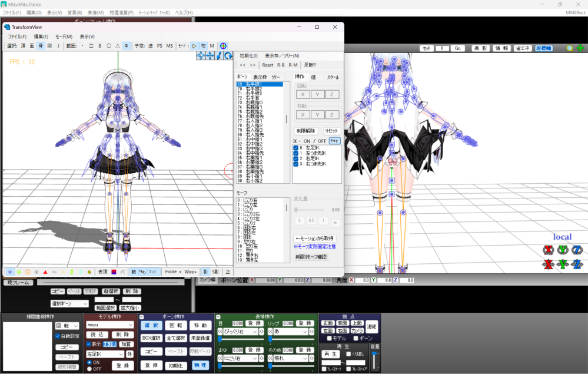Open the にこり右 brow morph dropdown
The image size is (588, 374).
[x=240, y=358]
